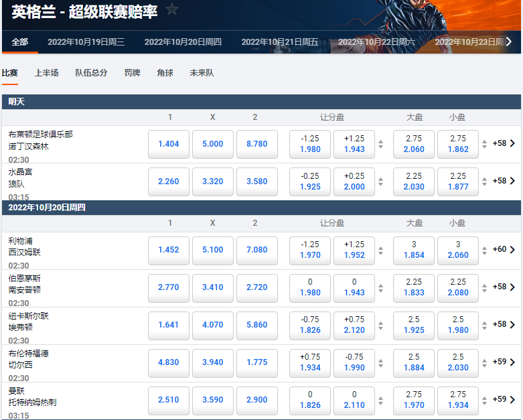
Task: Change handicap line for 纽卡斯尔联 match
Action: click(x=381, y=325)
